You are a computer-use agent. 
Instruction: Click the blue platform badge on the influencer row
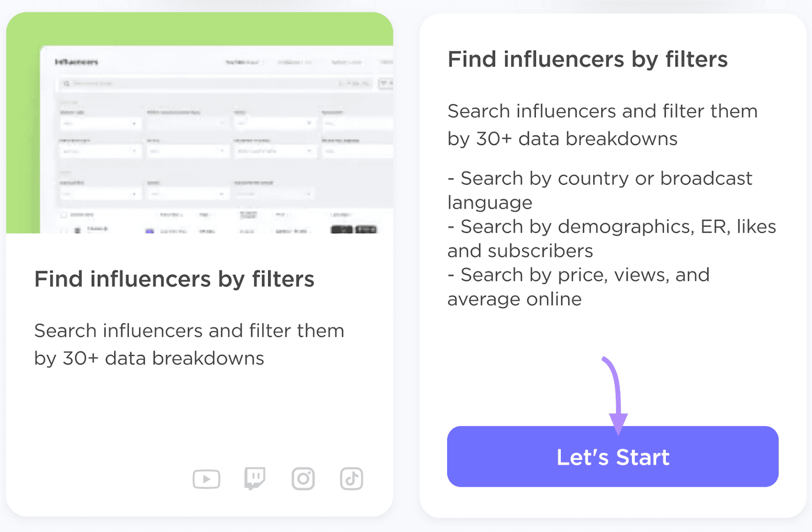(149, 231)
